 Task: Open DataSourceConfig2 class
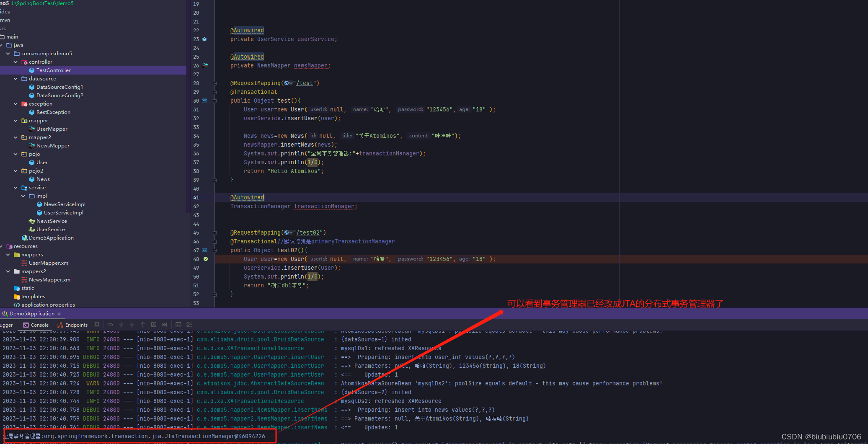[x=59, y=96]
